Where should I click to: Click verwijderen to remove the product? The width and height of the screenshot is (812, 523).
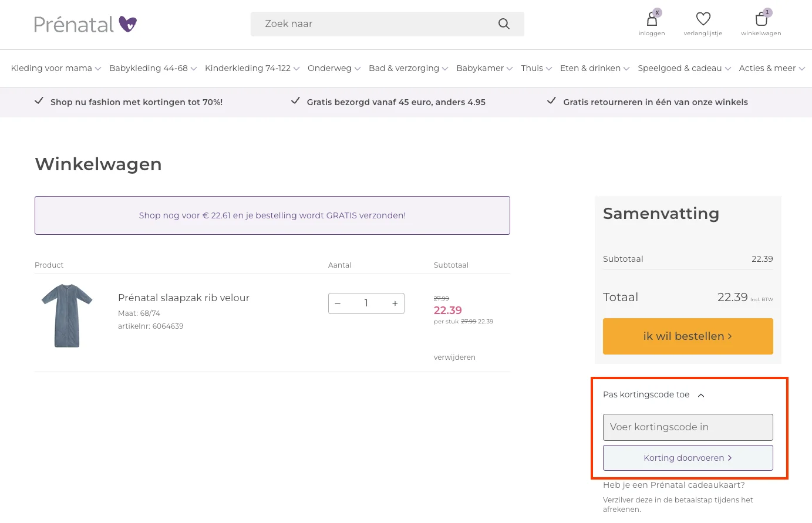coord(454,357)
